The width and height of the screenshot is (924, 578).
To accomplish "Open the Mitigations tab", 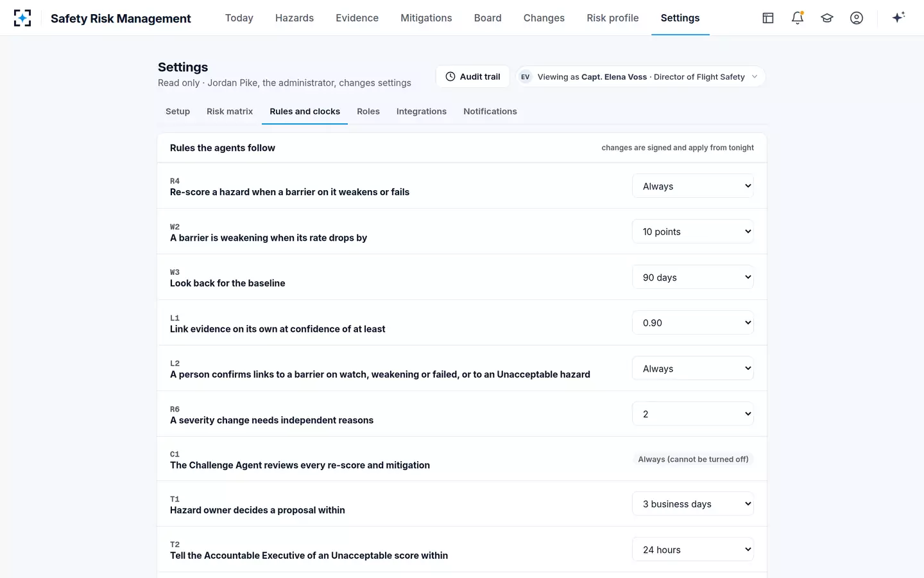I will click(426, 18).
